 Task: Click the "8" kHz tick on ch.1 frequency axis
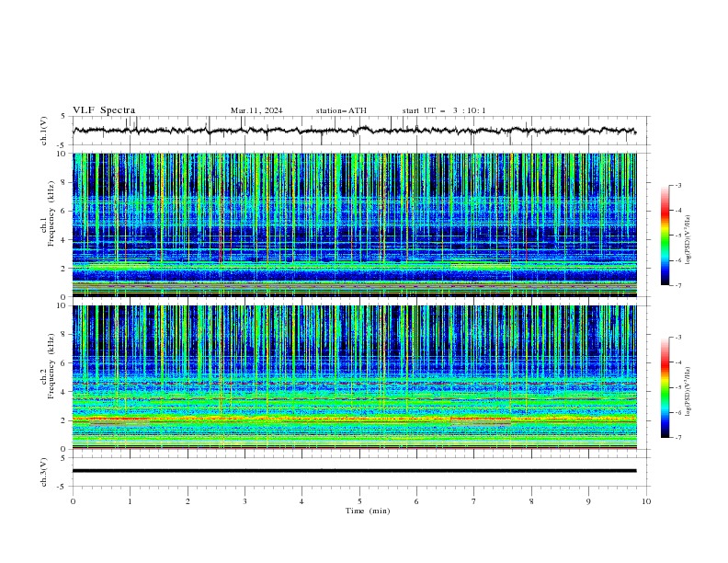point(65,182)
